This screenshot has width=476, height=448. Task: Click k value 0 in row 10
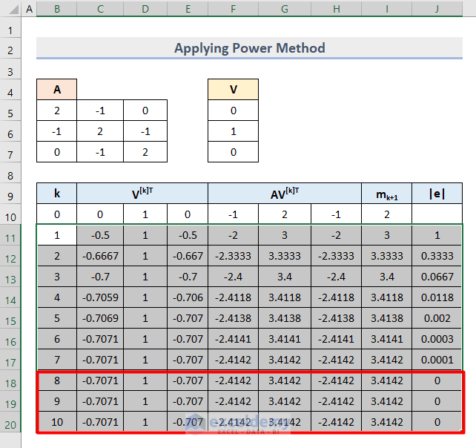point(57,214)
